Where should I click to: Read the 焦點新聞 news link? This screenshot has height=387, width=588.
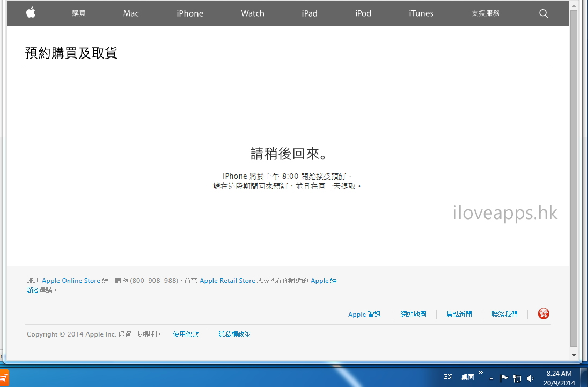(x=459, y=314)
